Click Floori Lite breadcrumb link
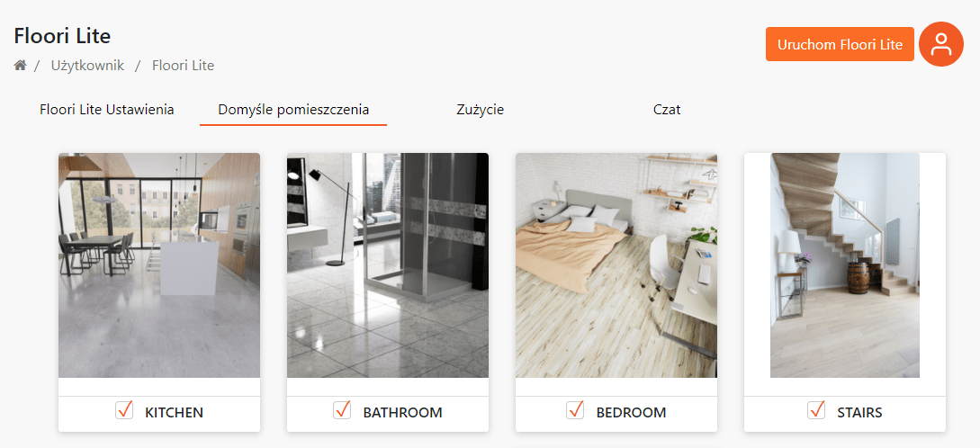Screen dimensions: 980x448 (x=183, y=65)
